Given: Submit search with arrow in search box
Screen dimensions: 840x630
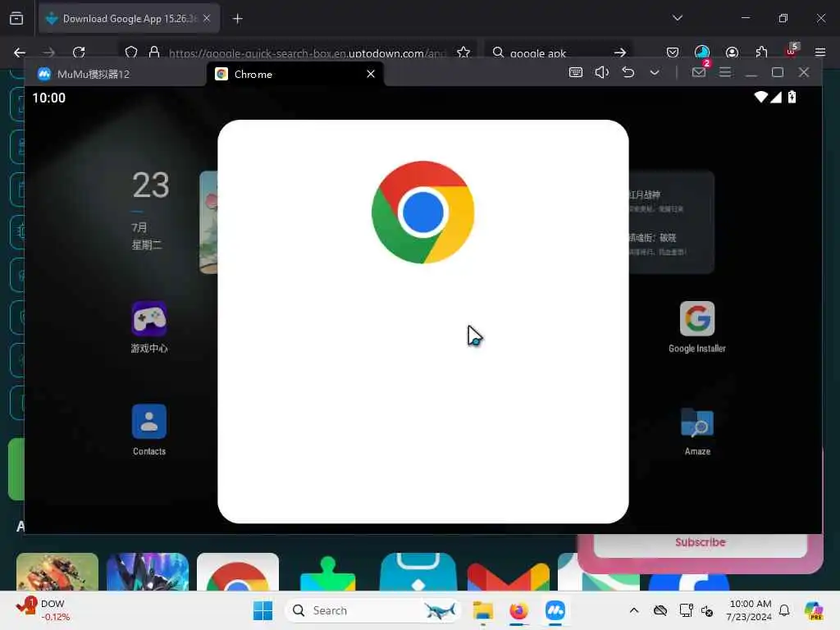Looking at the screenshot, I should (620, 52).
